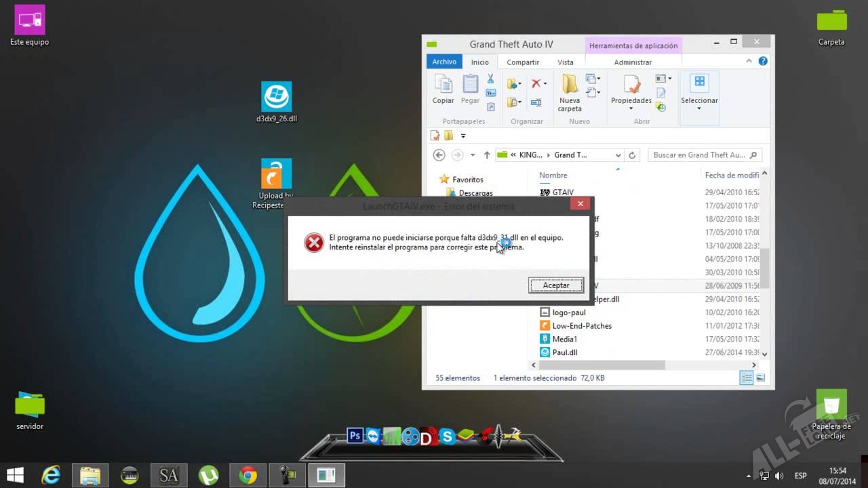Click the Buscar en Grand Theft Auto search field

(698, 155)
